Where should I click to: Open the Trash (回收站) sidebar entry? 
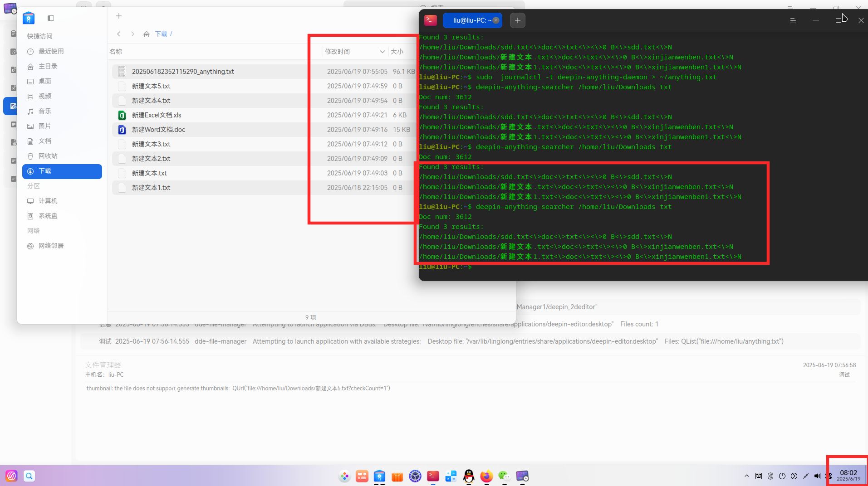click(x=62, y=156)
